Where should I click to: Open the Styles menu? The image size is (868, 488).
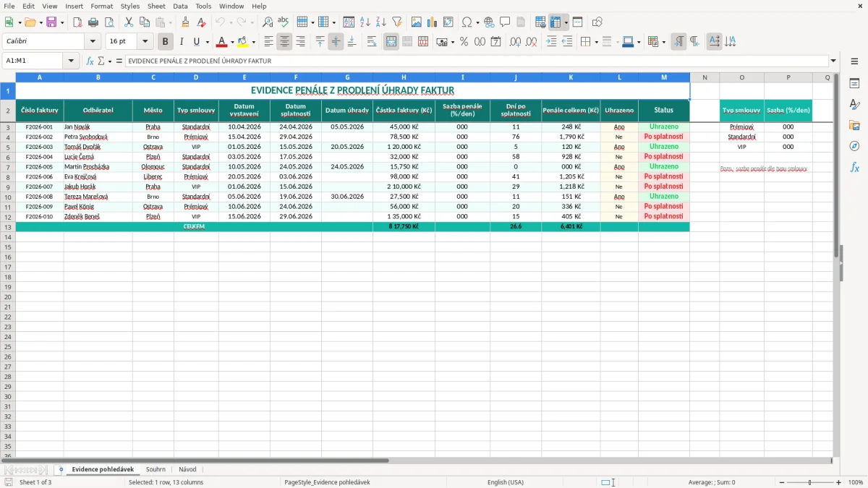tap(130, 6)
